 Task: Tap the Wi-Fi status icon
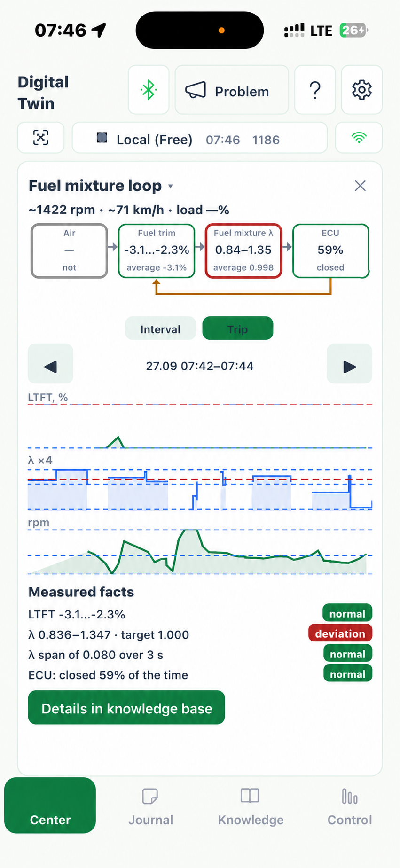359,138
